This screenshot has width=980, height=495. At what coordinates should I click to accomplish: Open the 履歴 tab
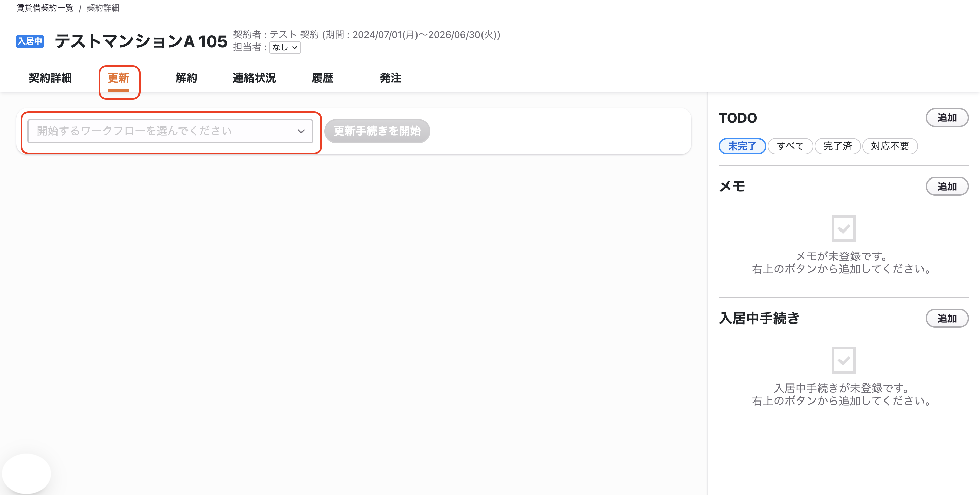click(322, 78)
